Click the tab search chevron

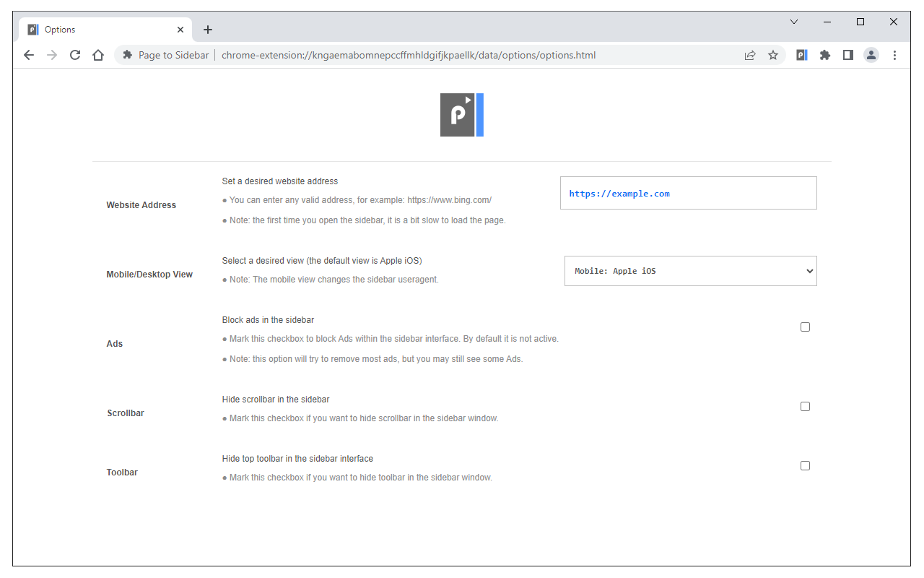click(794, 22)
